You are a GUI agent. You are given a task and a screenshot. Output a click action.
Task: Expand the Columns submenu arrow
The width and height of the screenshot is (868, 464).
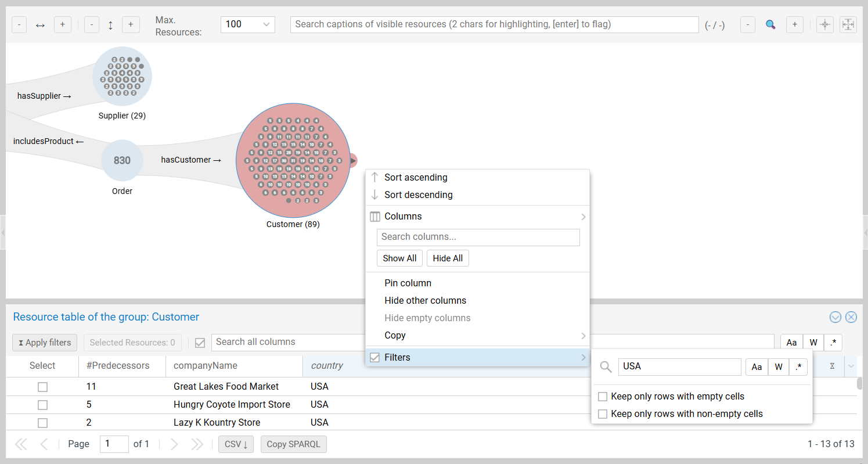(583, 216)
